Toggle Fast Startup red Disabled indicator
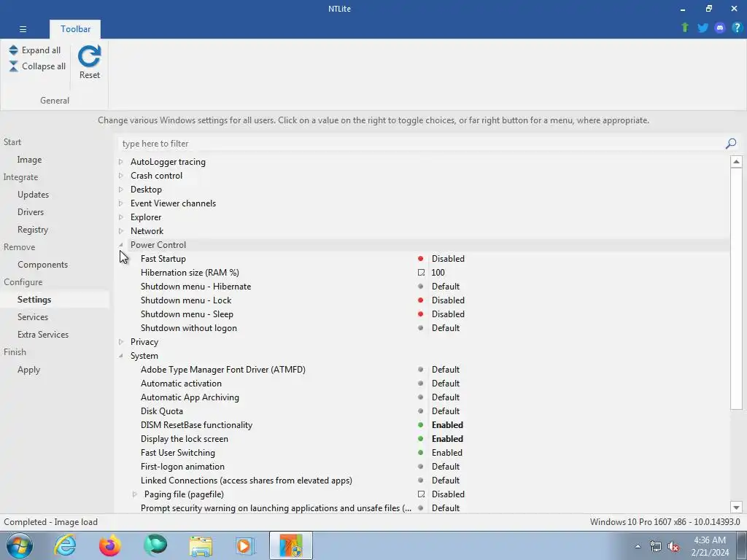The image size is (747, 560). 421,259
